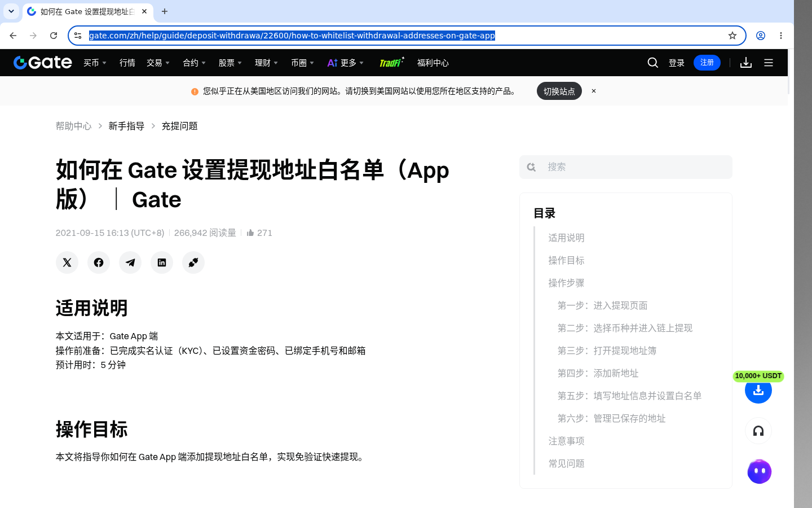The height and width of the screenshot is (508, 812).
Task: Expand the 更多 dropdown menu
Action: click(346, 63)
